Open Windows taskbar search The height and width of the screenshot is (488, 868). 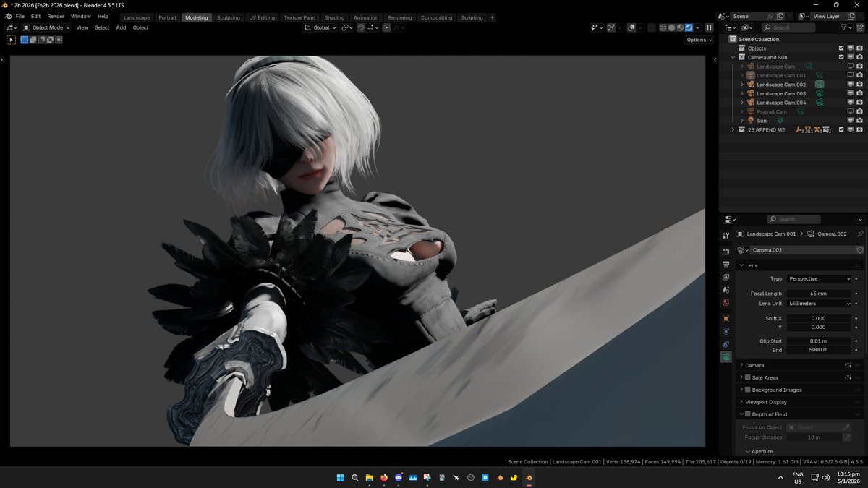click(354, 478)
